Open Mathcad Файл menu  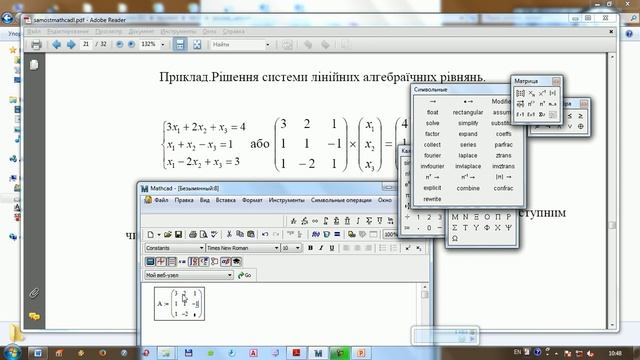tap(161, 200)
